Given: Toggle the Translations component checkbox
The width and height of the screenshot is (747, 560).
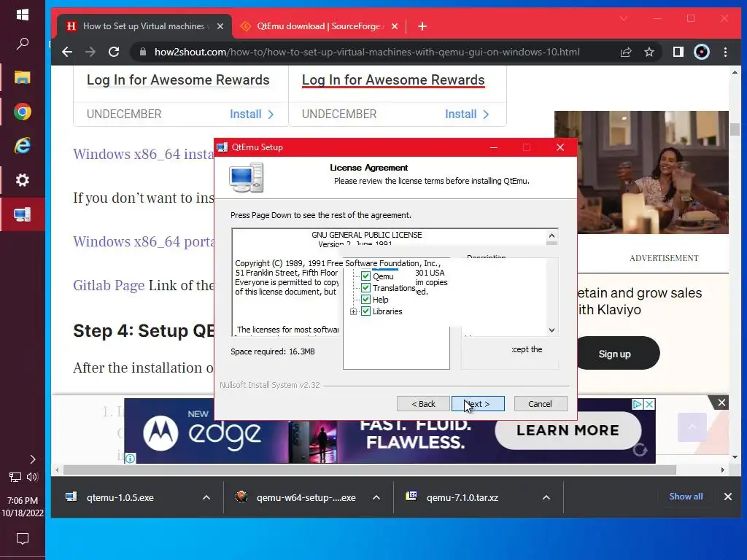Looking at the screenshot, I should tap(366, 287).
